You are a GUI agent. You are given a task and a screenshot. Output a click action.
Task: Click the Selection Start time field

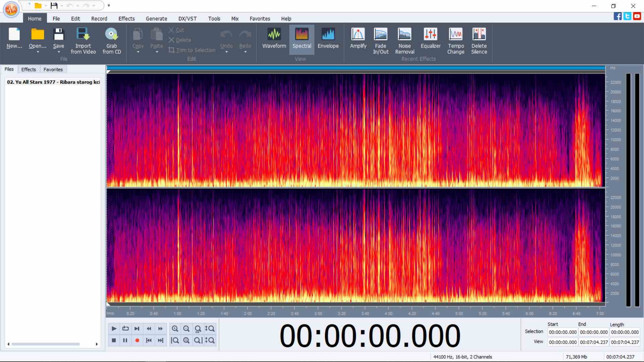coord(562,332)
